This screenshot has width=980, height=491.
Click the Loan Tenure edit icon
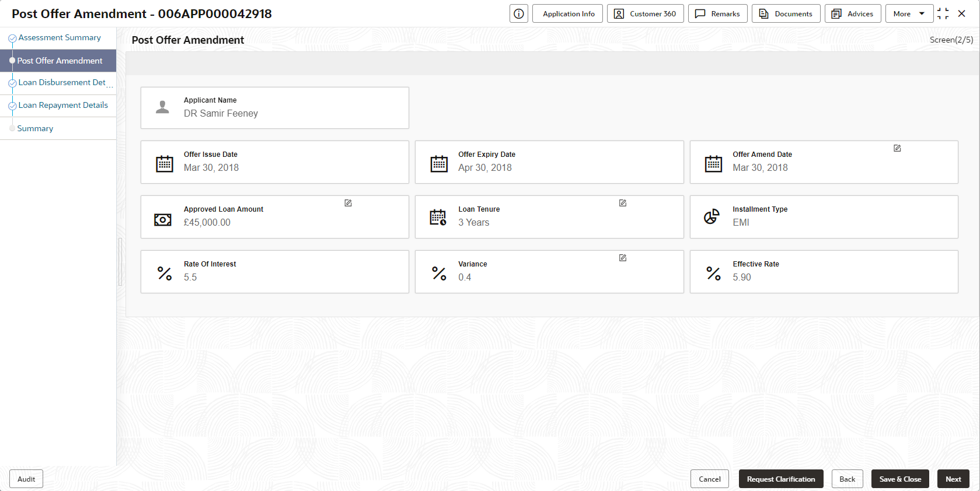(x=623, y=203)
